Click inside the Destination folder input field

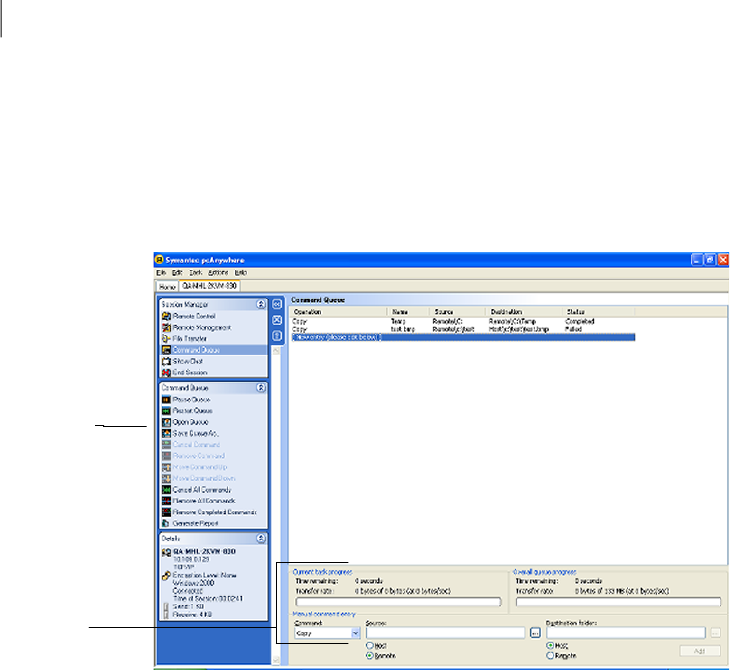coord(626,633)
